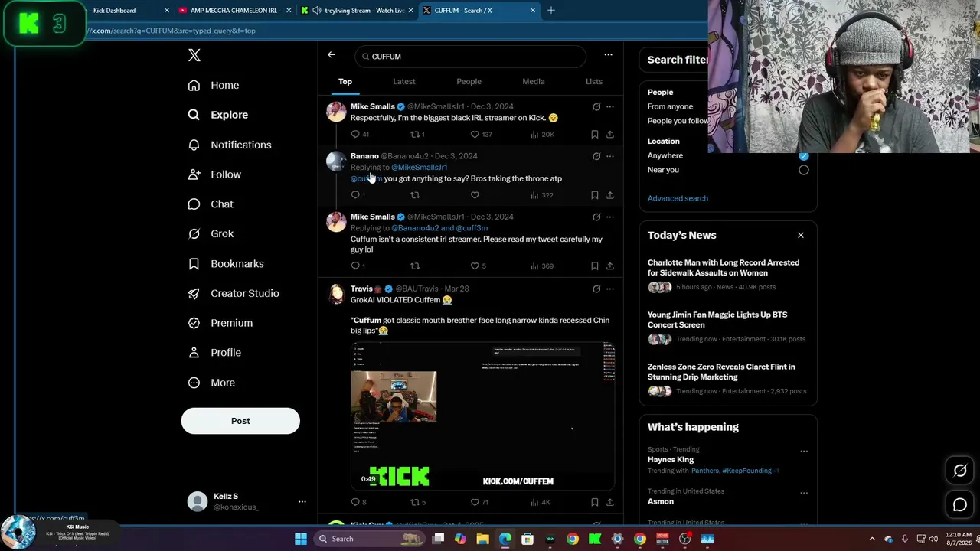Open more options for Haynes King trend
This screenshot has height=551, width=980.
point(804,451)
